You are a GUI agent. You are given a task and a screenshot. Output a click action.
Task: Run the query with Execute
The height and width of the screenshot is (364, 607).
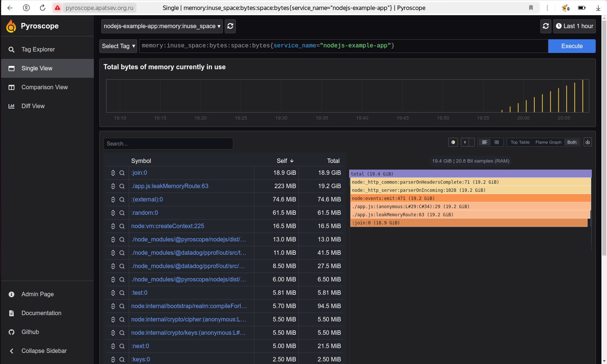click(x=572, y=46)
